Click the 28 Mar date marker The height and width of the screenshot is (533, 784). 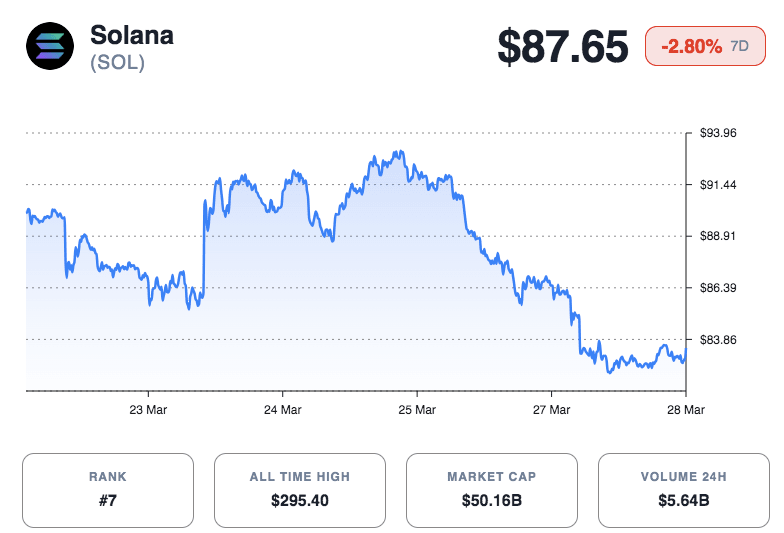[685, 410]
